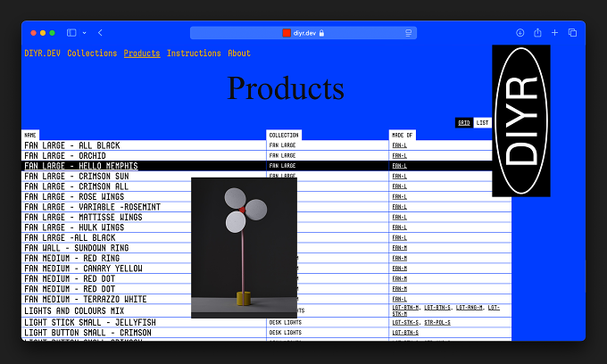The image size is (607, 364).
Task: Show the tab overview icon
Action: click(x=572, y=33)
